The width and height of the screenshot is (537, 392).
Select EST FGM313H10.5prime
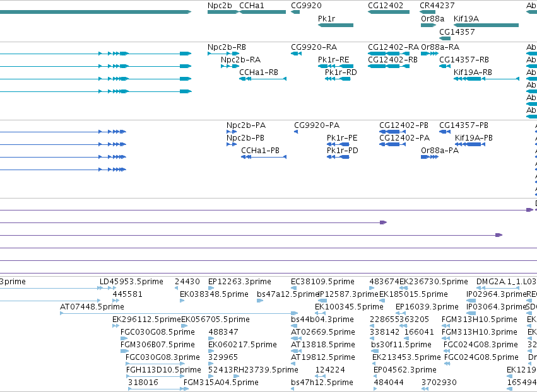(479, 320)
